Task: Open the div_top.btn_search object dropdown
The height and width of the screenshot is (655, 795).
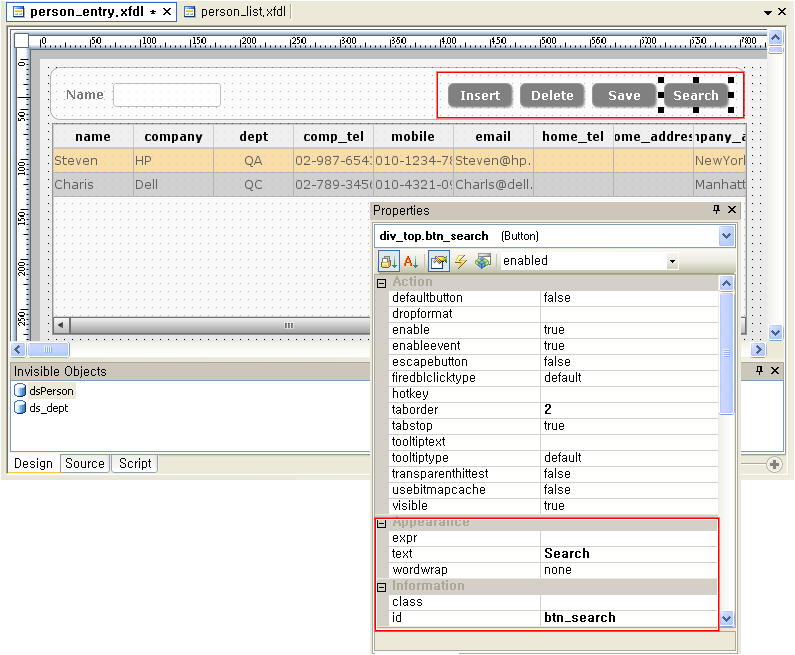Action: point(726,236)
